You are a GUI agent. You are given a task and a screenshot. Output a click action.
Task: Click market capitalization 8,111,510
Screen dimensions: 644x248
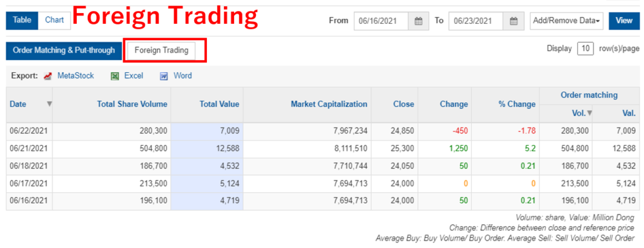350,149
